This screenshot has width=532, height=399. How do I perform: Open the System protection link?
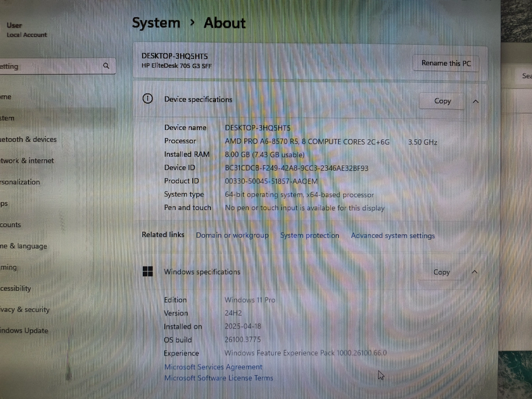pyautogui.click(x=310, y=235)
